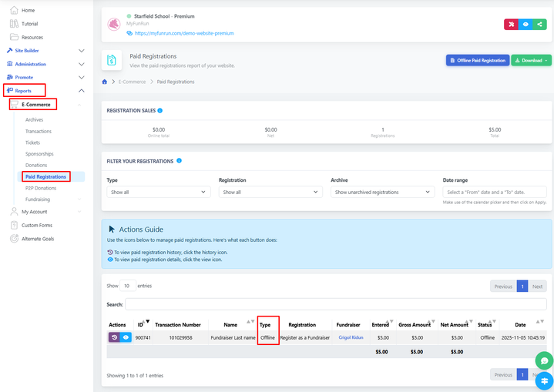Select Donations in the sidebar
Image resolution: width=554 pixels, height=392 pixels.
pos(36,165)
